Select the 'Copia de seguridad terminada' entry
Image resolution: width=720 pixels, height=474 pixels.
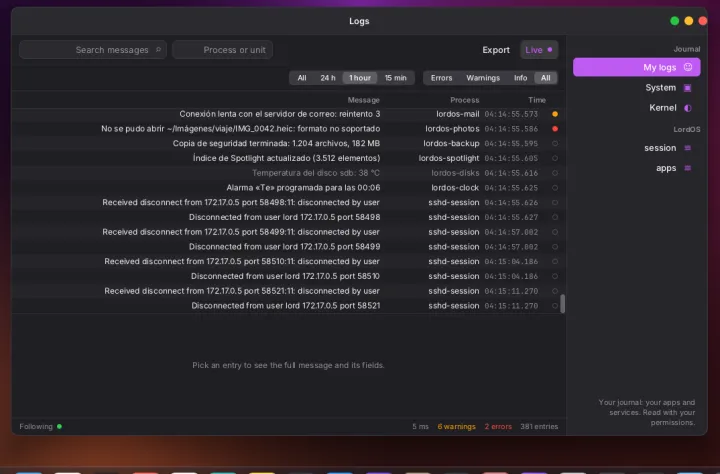(x=288, y=143)
